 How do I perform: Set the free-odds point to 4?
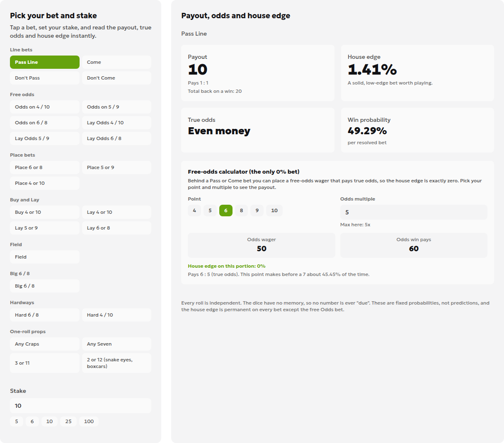194,211
